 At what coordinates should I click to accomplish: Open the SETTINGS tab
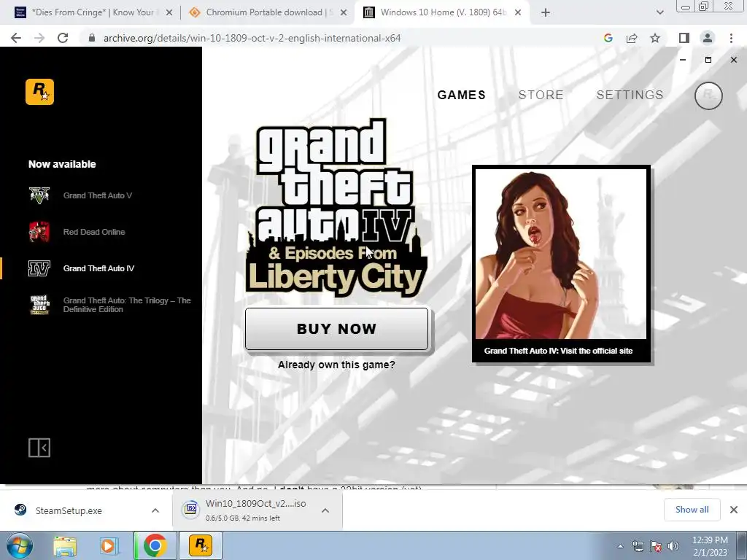(630, 96)
